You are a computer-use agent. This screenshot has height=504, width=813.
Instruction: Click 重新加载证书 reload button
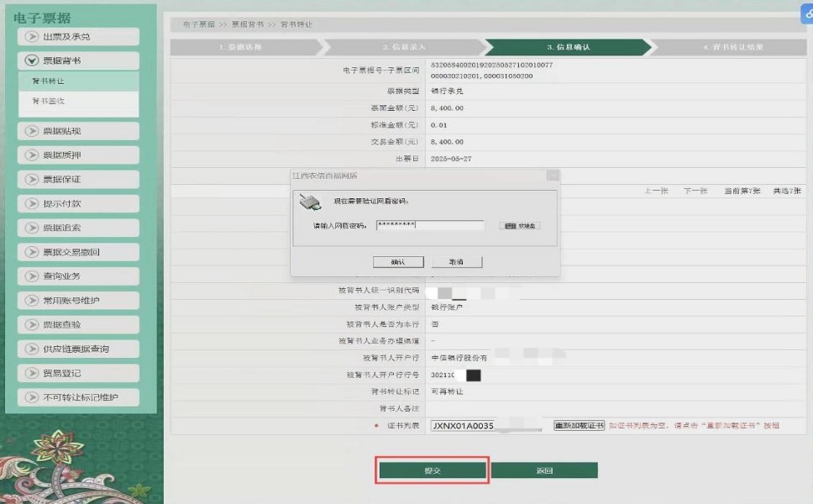tap(580, 426)
